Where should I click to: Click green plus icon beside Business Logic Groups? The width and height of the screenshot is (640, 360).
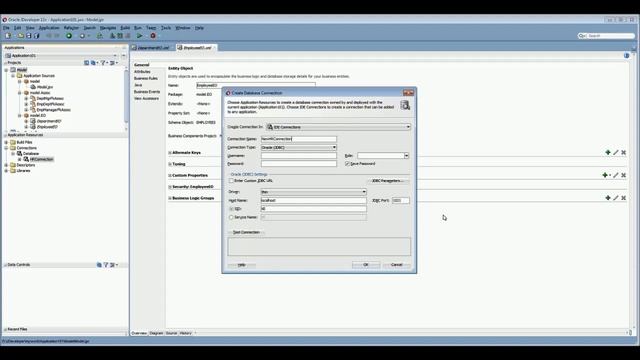[x=608, y=198]
